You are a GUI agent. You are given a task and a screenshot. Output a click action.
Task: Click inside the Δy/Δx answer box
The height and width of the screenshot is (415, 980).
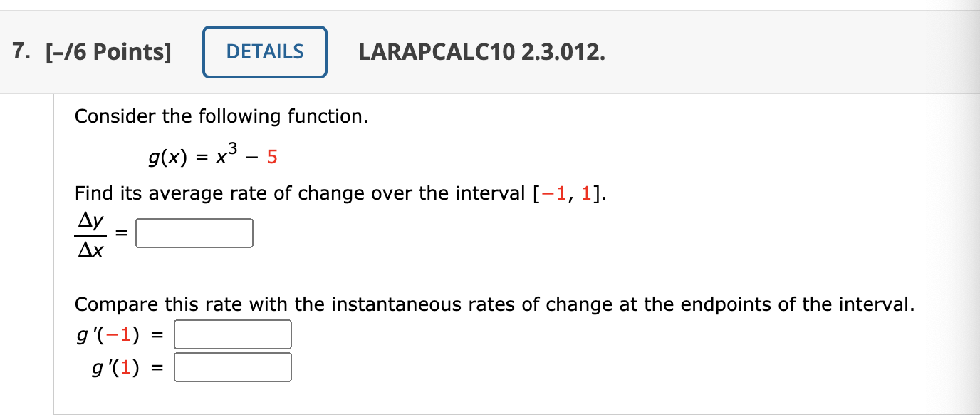pyautogui.click(x=194, y=232)
